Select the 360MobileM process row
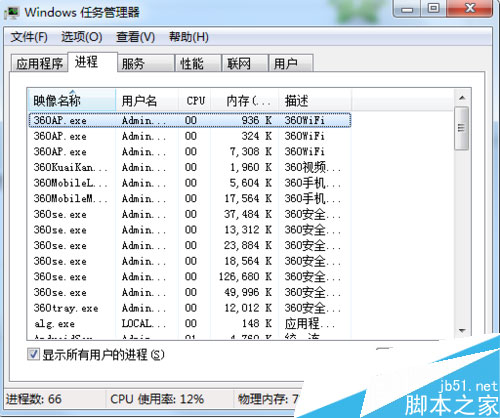Viewport: 500px width, 418px height. [x=190, y=198]
